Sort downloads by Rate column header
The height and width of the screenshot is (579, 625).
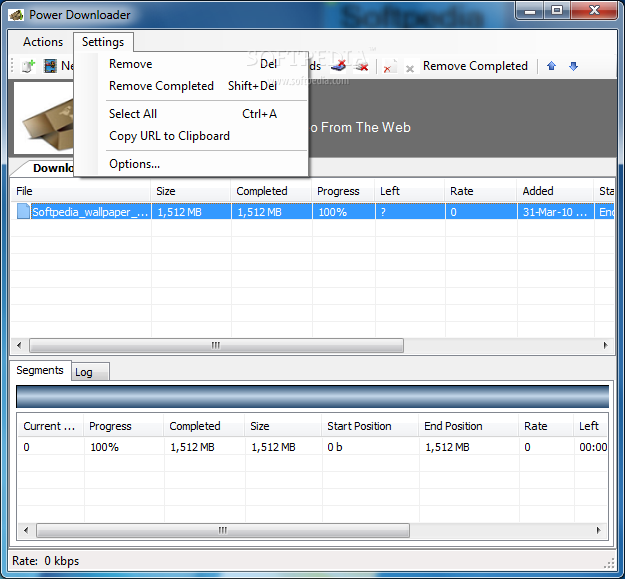[481, 191]
